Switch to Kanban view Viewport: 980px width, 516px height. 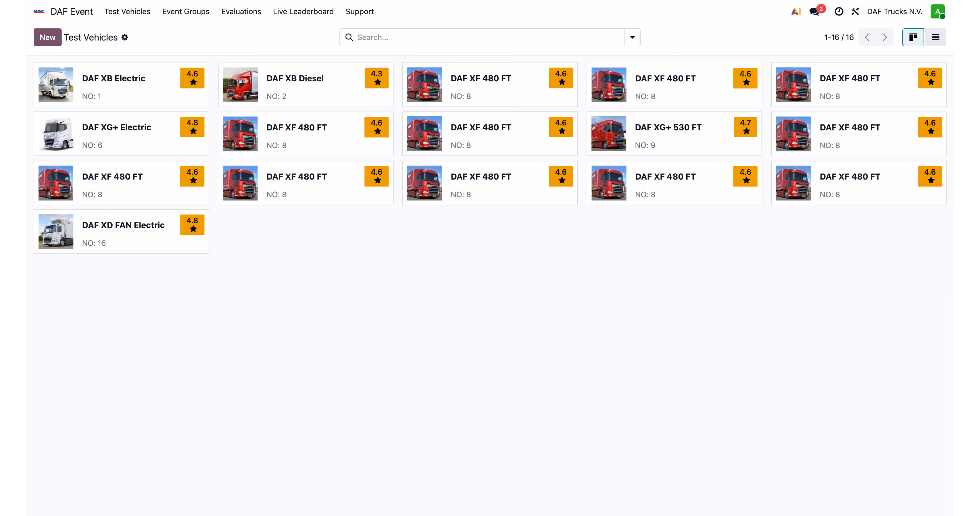[913, 37]
